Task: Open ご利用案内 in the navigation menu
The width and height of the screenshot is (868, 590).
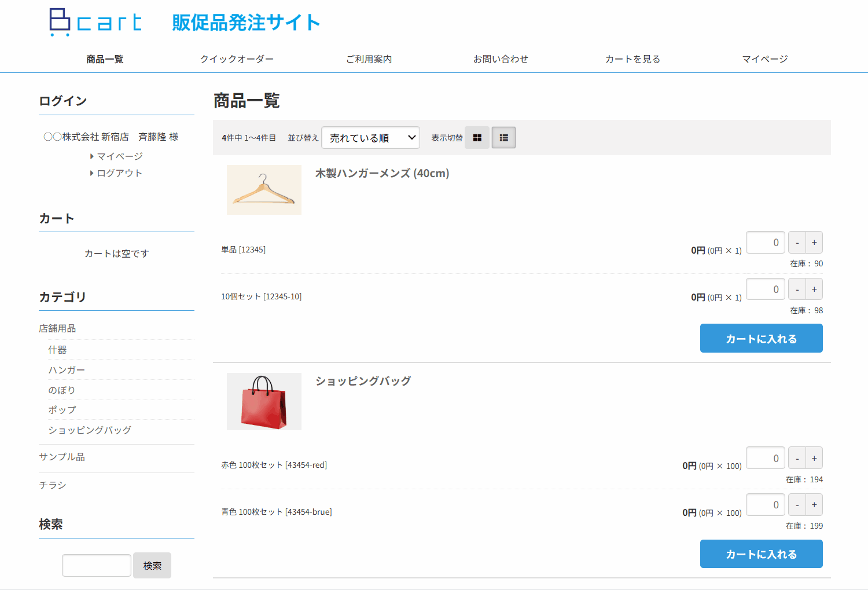Action: pos(369,59)
